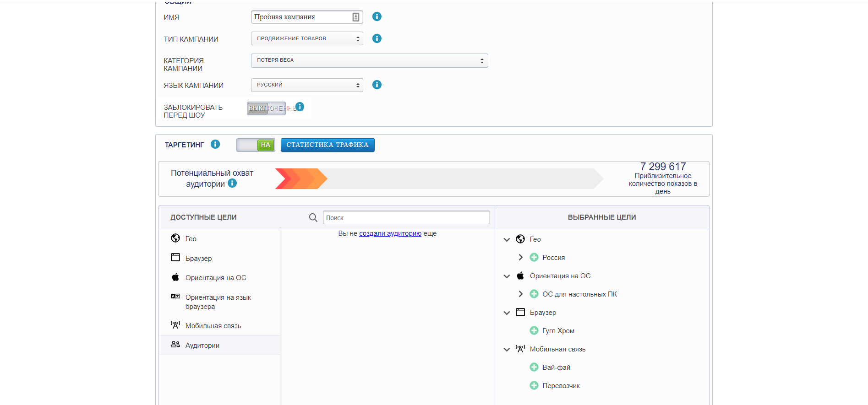Open the Язык кампании dropdown

click(x=307, y=85)
